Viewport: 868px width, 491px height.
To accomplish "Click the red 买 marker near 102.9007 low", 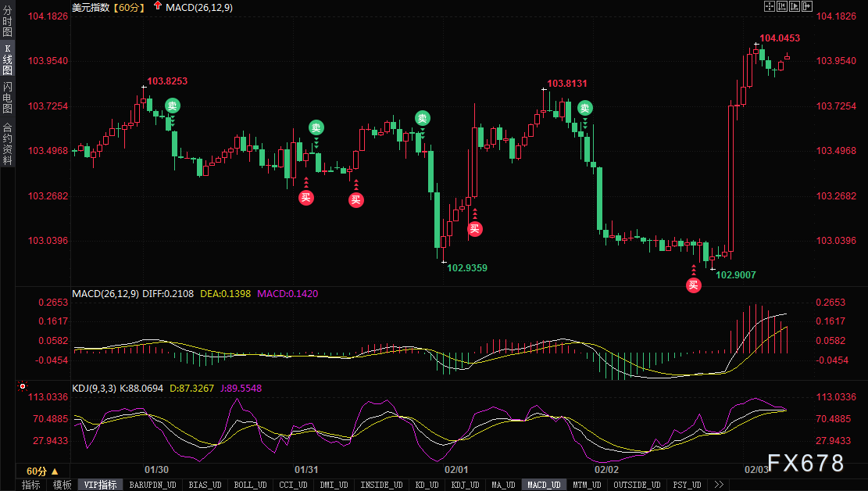I will pyautogui.click(x=694, y=285).
